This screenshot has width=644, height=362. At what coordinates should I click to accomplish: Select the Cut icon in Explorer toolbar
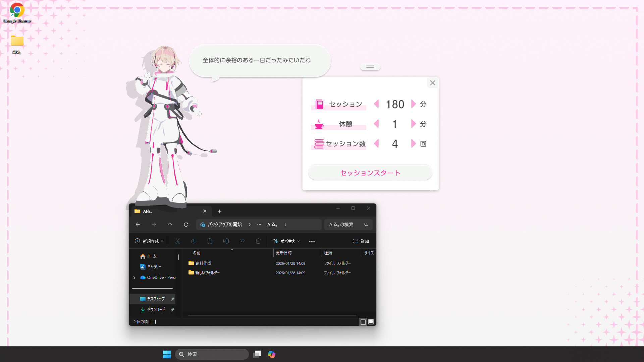pos(178,241)
